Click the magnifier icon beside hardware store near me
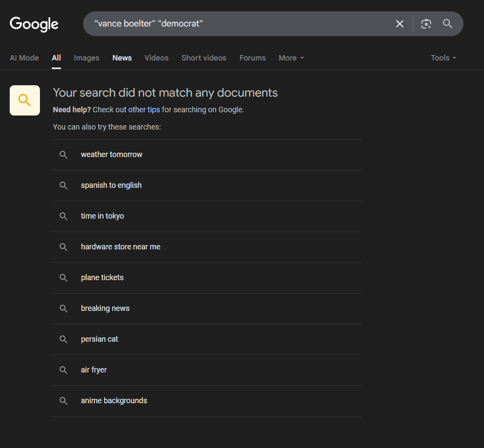The height and width of the screenshot is (448, 484). pos(63,247)
